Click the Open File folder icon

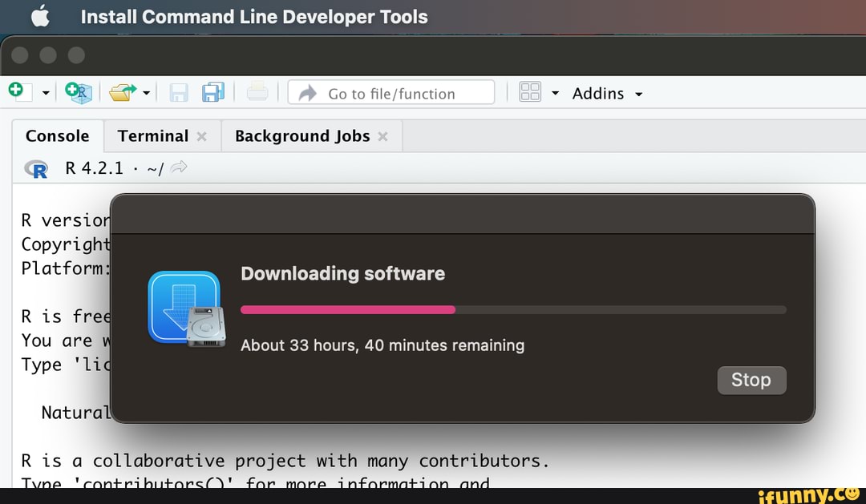pyautogui.click(x=122, y=93)
